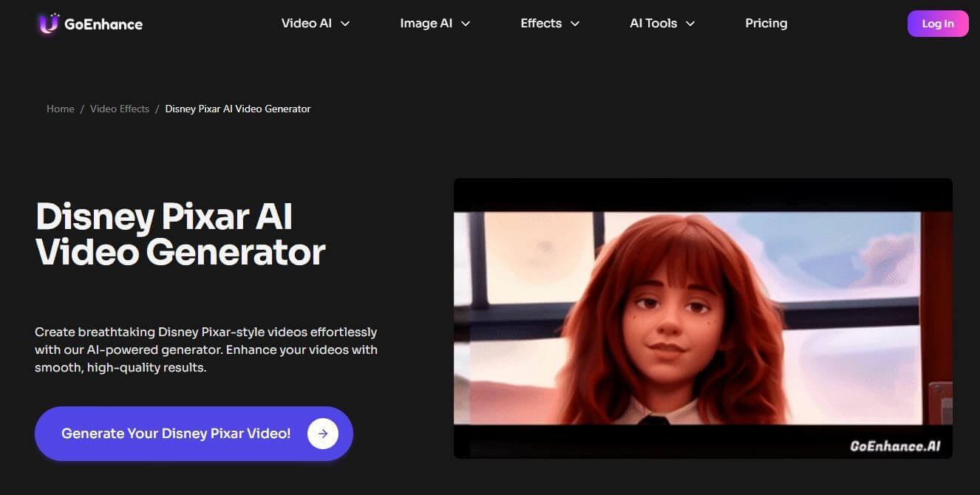Open the Home breadcrumb link
The height and width of the screenshot is (495, 980).
coord(61,109)
